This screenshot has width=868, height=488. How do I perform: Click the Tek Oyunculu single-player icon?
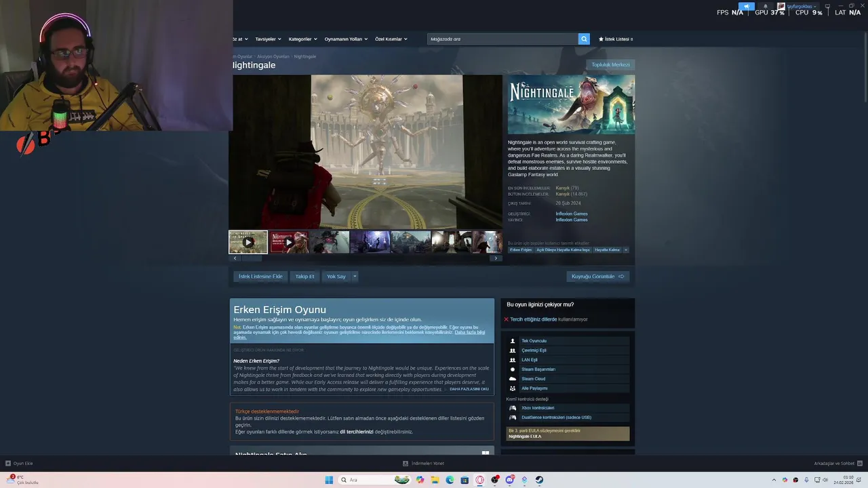pos(513,341)
